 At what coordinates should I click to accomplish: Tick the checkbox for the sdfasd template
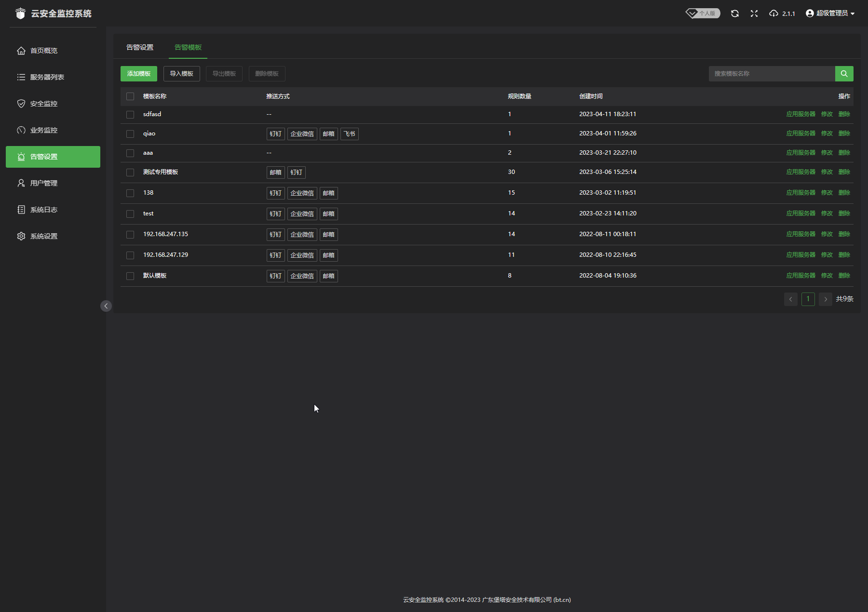(x=130, y=115)
